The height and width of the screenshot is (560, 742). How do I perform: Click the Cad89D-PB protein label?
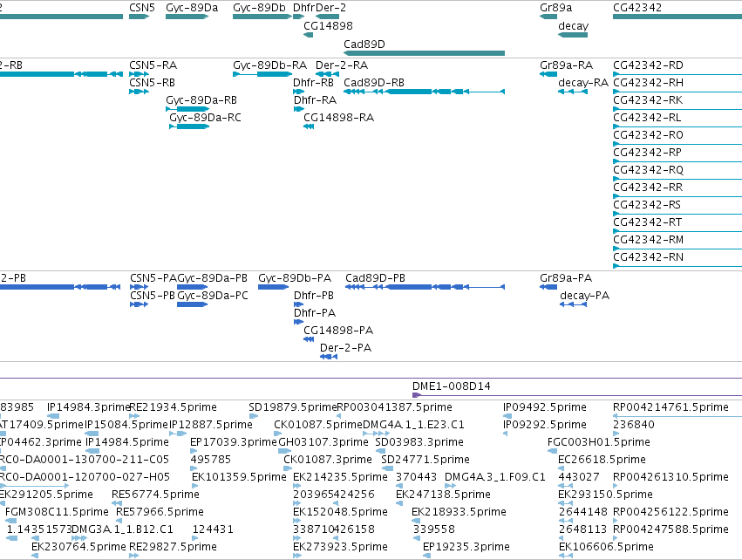tap(375, 278)
